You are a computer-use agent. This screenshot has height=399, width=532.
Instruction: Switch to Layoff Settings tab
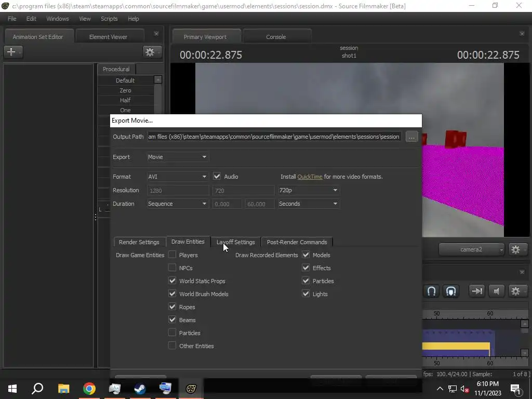[235, 242]
